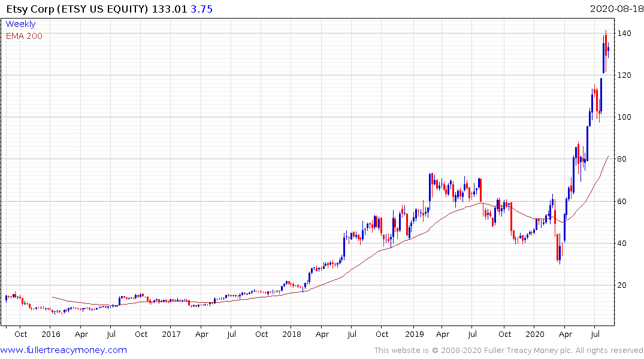
Task: Click the copyright notice text
Action: click(509, 351)
